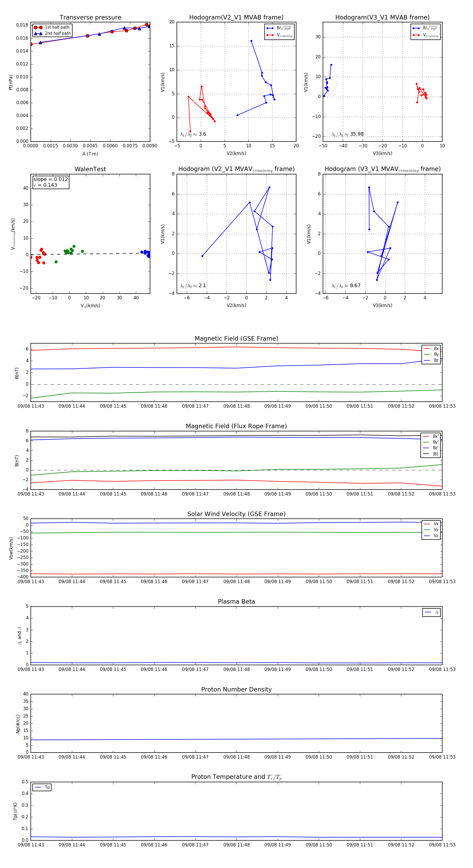Select the Tp legend entry in the temperature plot
Image resolution: width=473 pixels, height=868 pixels.
click(x=42, y=787)
